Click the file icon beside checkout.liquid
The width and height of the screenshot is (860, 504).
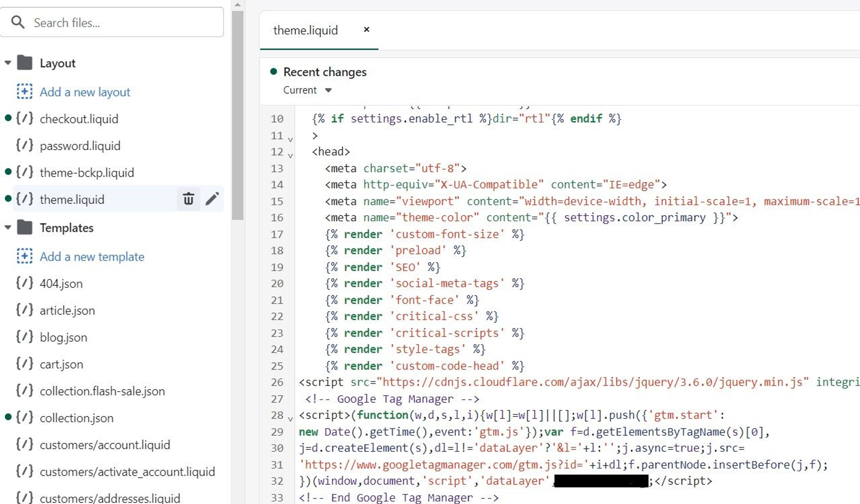coord(25,119)
